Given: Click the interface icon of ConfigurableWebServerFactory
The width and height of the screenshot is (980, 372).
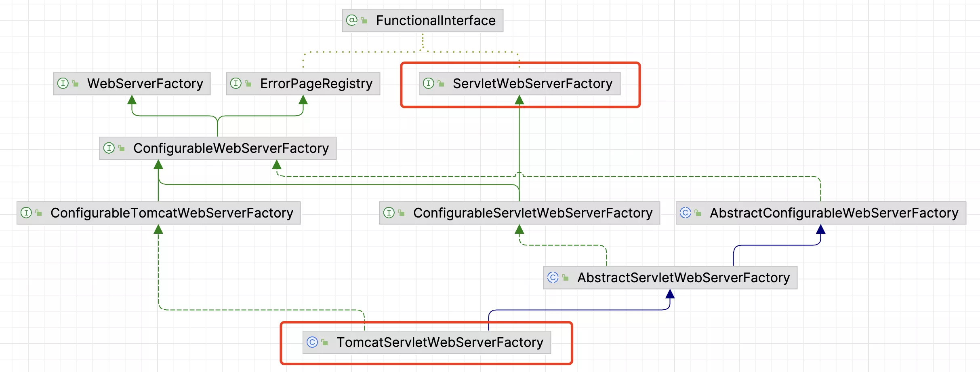Looking at the screenshot, I should click(x=109, y=148).
